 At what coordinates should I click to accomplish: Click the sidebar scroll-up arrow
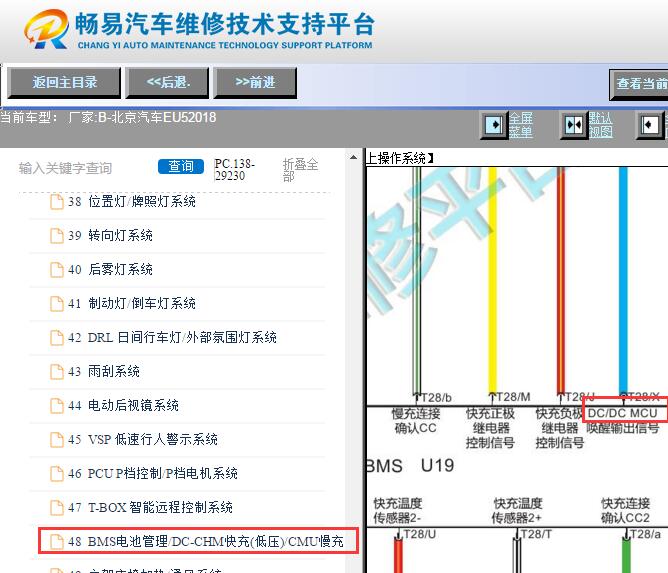click(x=354, y=157)
